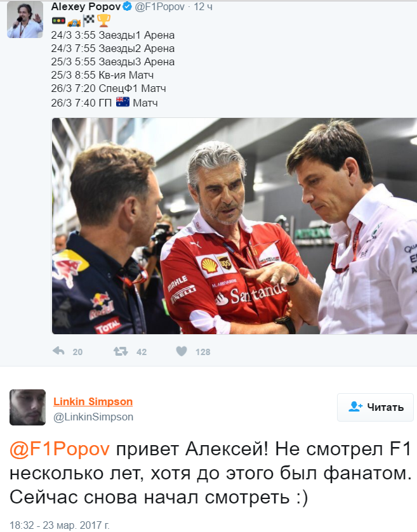Click the traffic light emoji
Viewport: 417px width, 532px height.
click(58, 21)
